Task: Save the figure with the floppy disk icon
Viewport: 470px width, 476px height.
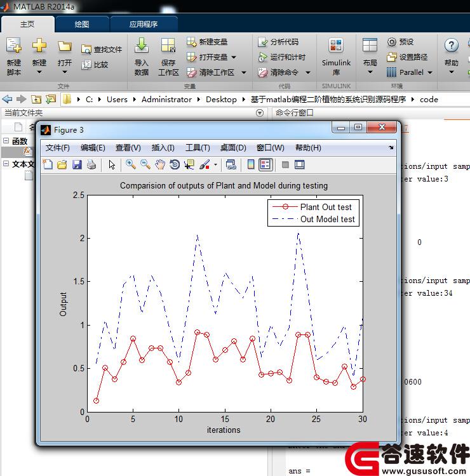Action: [77, 164]
